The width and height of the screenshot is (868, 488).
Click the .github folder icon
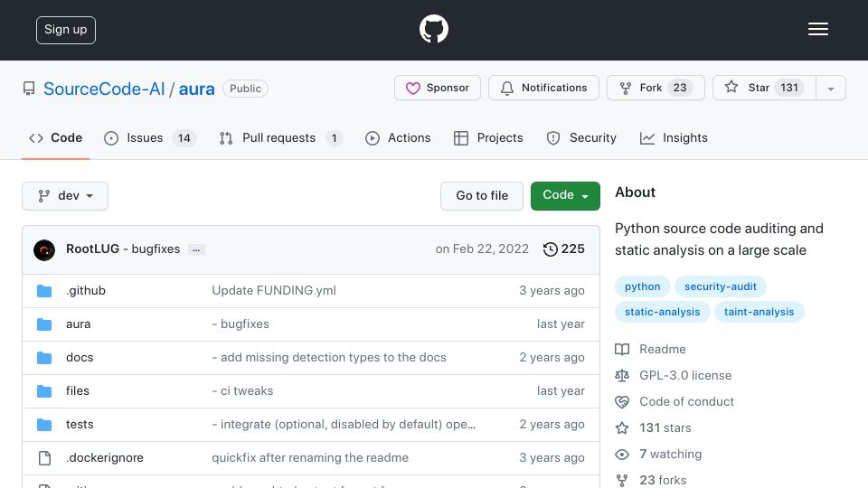(x=44, y=291)
